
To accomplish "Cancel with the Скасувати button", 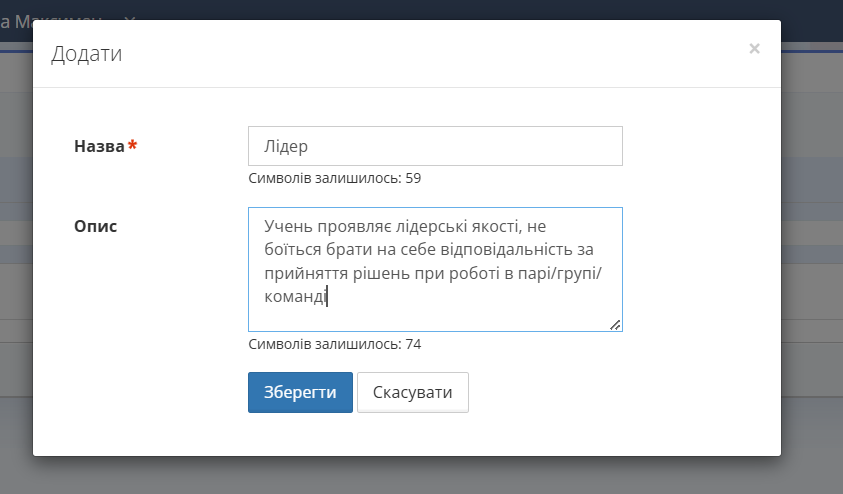I will point(412,392).
